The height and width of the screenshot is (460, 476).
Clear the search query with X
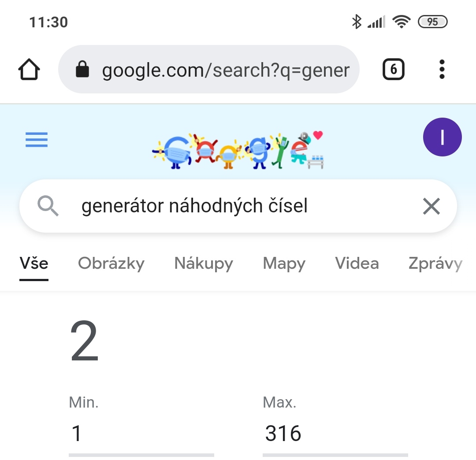431,206
